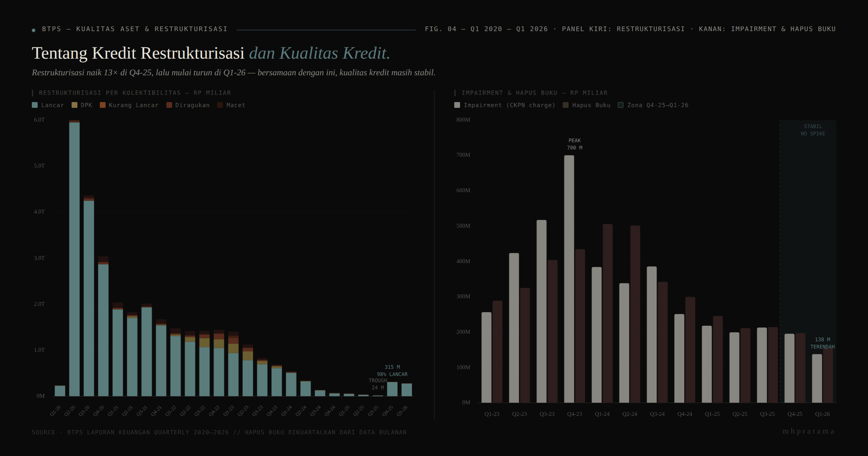Click the Q4-23 x-axis label in right chart
This screenshot has width=868, height=456.
pos(575,414)
